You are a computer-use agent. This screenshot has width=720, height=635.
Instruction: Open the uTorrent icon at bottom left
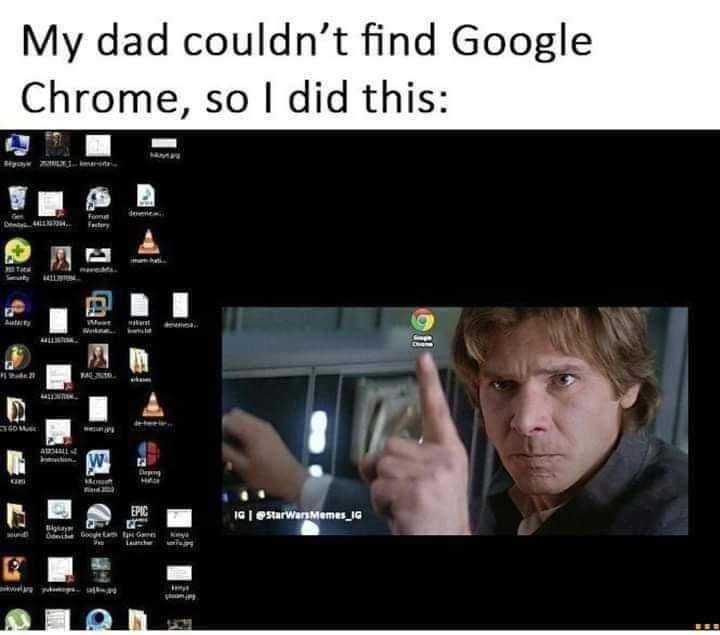17,620
